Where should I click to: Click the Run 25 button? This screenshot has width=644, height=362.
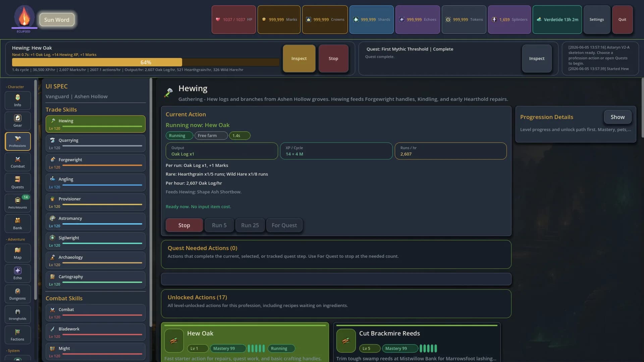[250, 225]
